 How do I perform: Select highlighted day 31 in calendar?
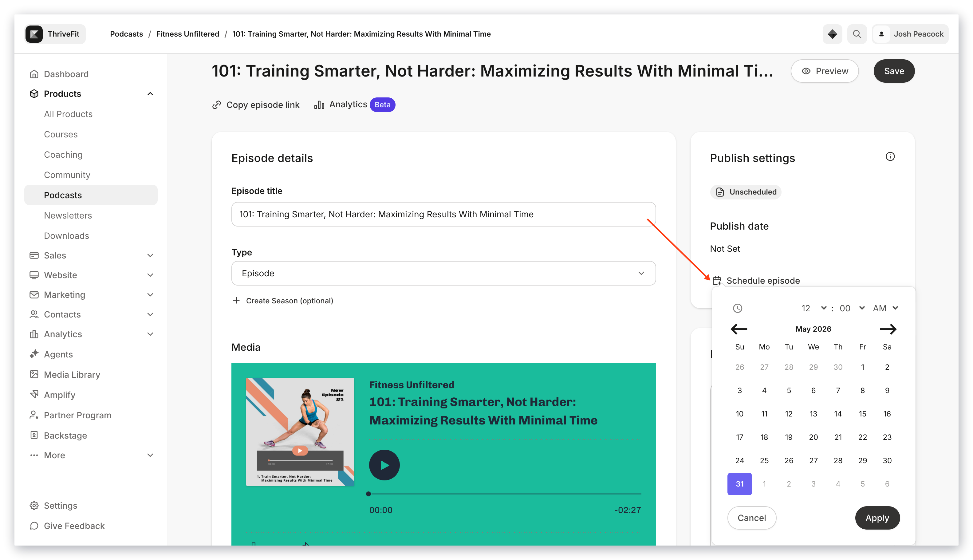coord(739,484)
